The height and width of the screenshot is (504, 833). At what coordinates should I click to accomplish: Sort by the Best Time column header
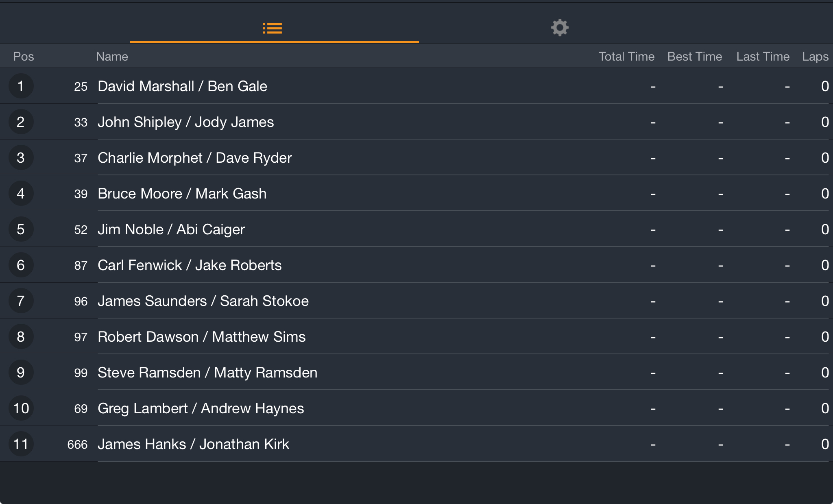[x=695, y=57]
